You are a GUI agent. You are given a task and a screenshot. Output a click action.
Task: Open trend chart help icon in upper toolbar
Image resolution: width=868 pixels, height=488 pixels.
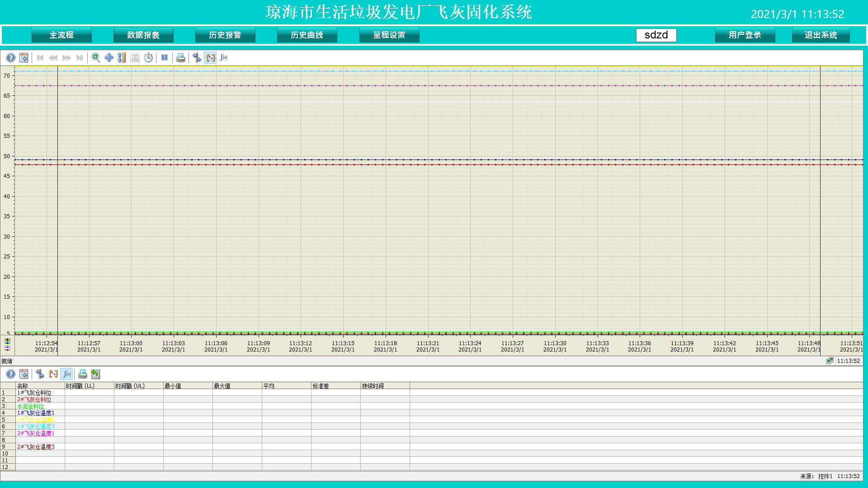pyautogui.click(x=10, y=58)
